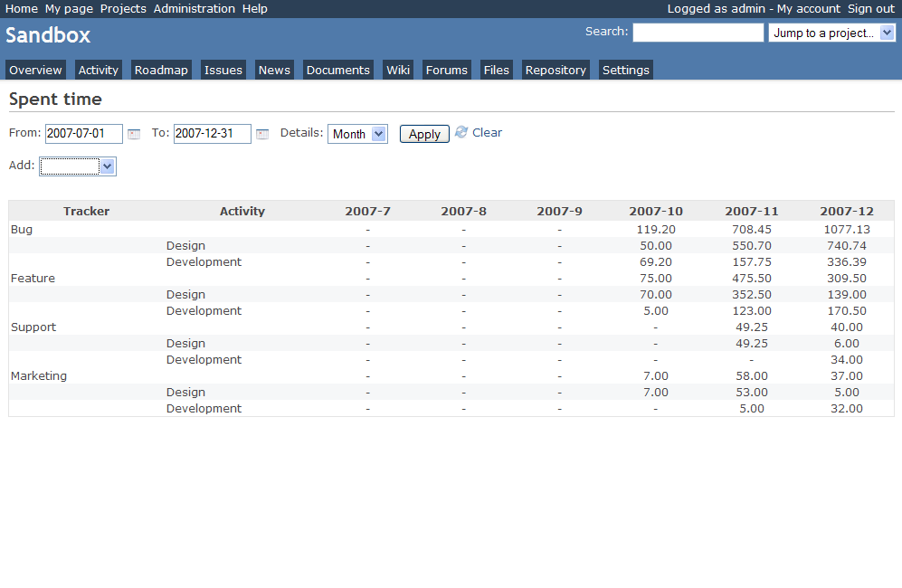Open the Roadmap tab
This screenshot has height=588, width=902.
coord(161,71)
